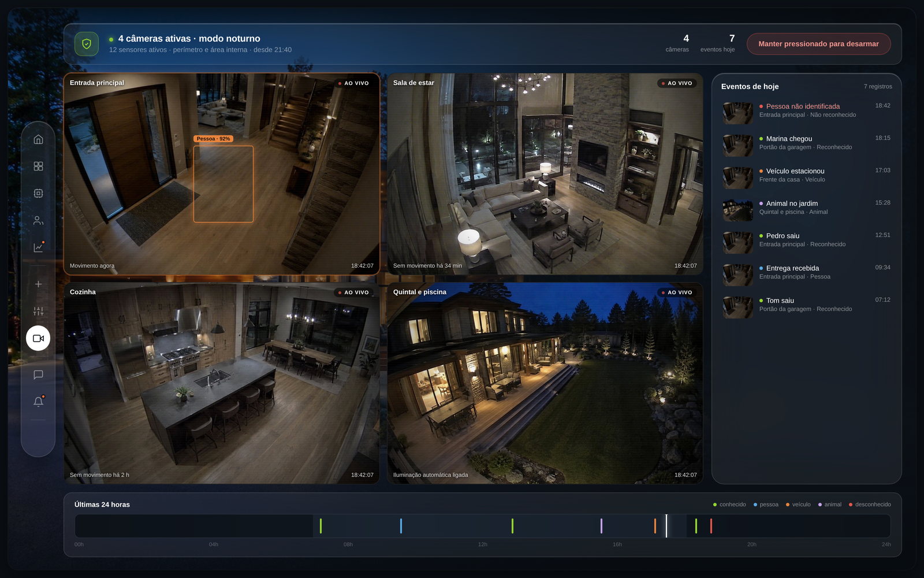924x578 pixels.
Task: Click the '7 registros' label
Action: [x=878, y=87]
